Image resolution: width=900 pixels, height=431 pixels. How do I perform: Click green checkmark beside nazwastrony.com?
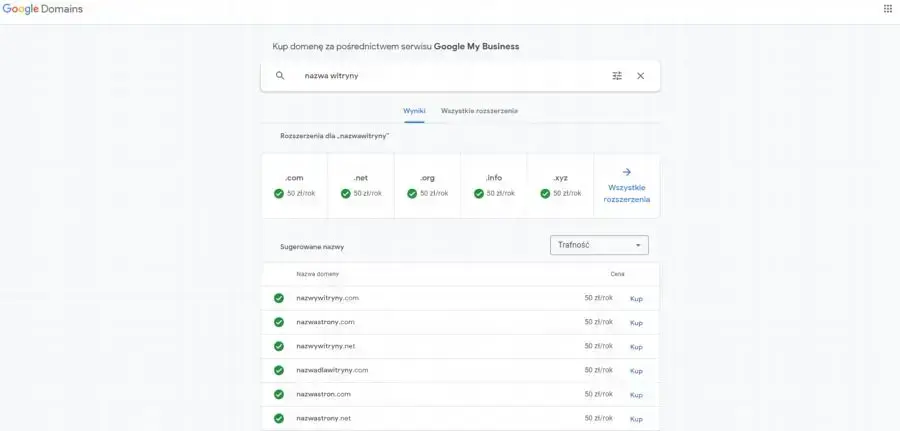click(x=279, y=322)
